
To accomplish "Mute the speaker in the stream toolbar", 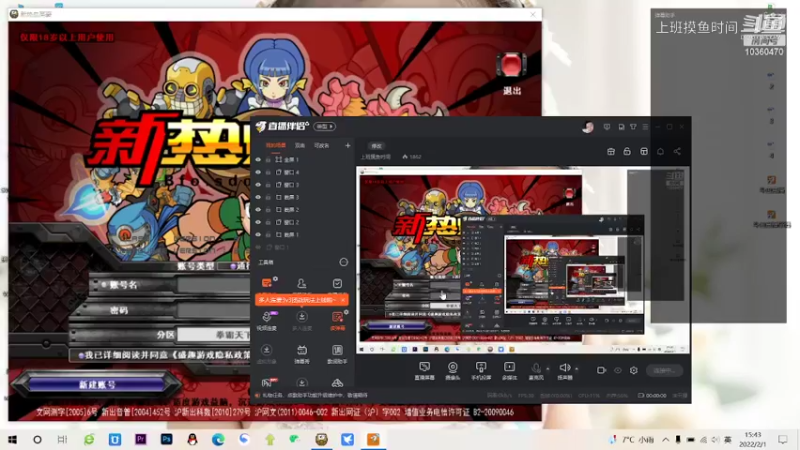I will [565, 371].
